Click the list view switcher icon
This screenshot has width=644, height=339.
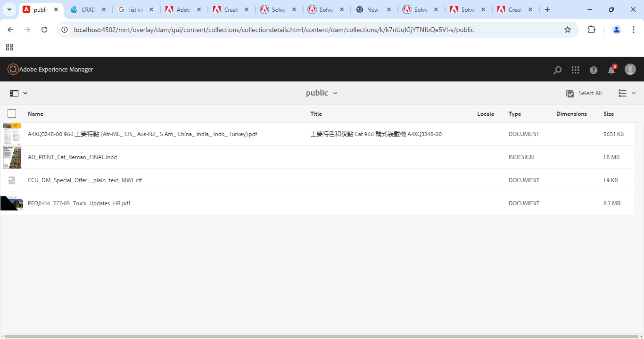click(x=622, y=93)
